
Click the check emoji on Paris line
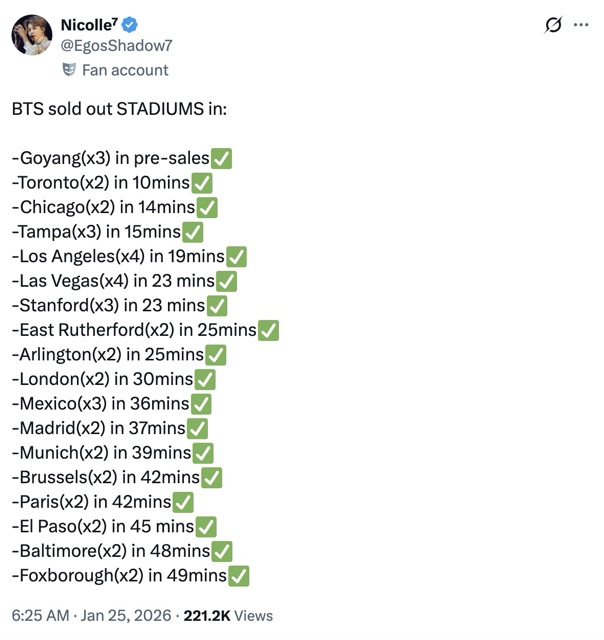pyautogui.click(x=183, y=502)
